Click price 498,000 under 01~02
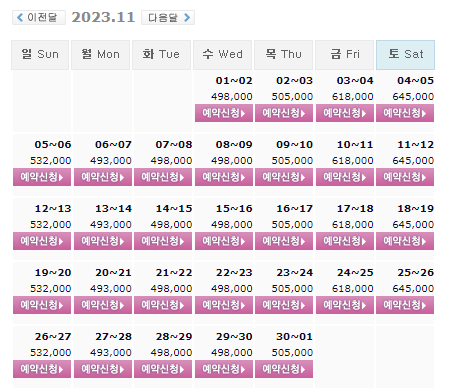449x390 pixels. pos(232,97)
